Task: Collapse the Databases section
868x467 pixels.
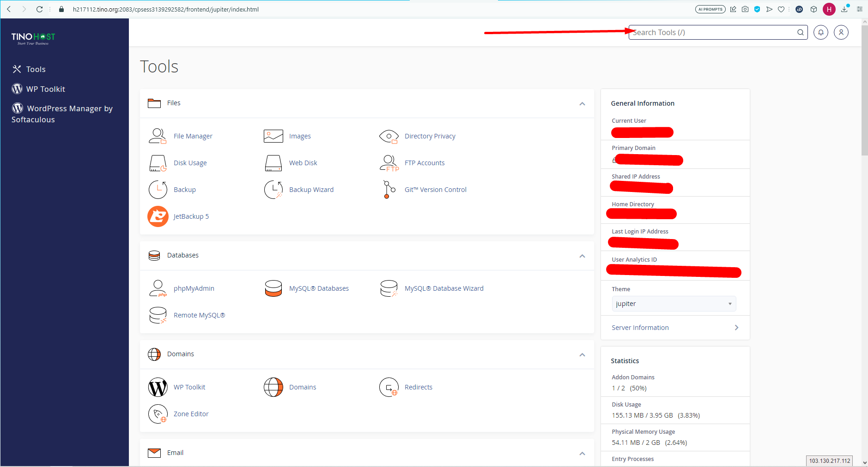Action: (x=582, y=256)
